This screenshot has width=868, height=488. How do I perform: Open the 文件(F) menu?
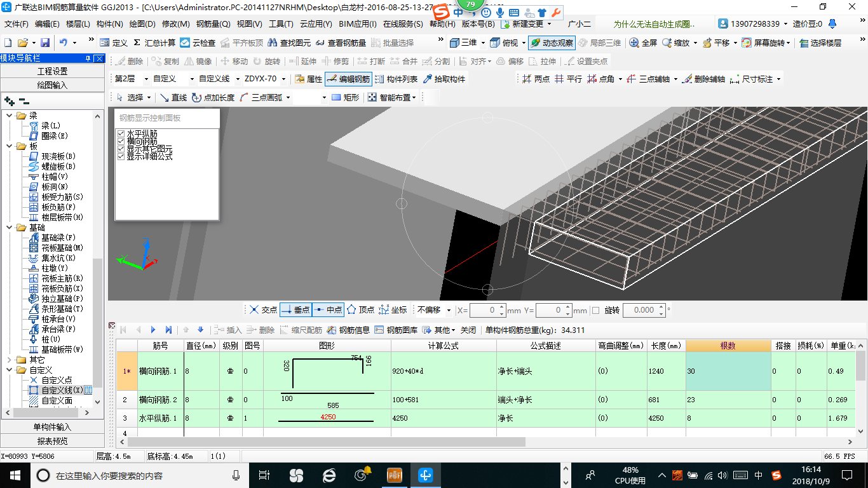(17, 24)
